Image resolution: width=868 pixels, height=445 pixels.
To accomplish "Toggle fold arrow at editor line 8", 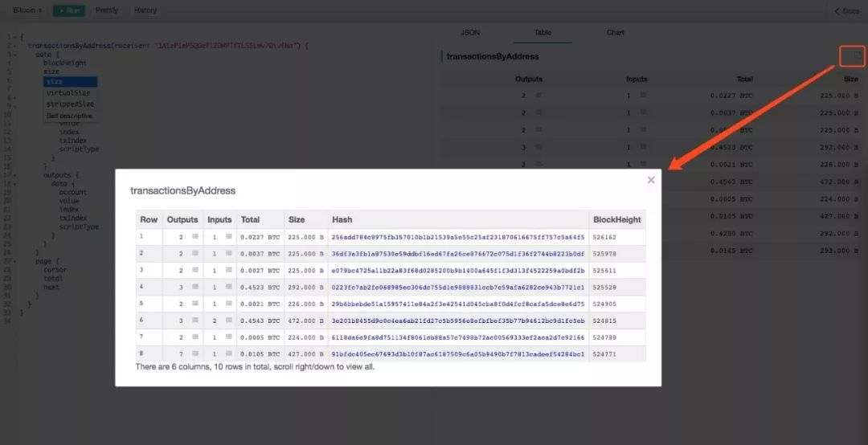I will coord(15,97).
